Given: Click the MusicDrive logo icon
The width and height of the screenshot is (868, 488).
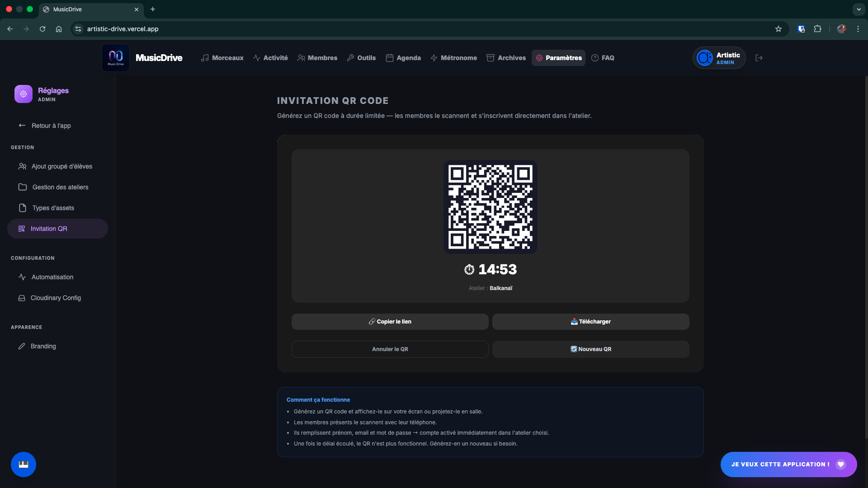Looking at the screenshot, I should [116, 58].
